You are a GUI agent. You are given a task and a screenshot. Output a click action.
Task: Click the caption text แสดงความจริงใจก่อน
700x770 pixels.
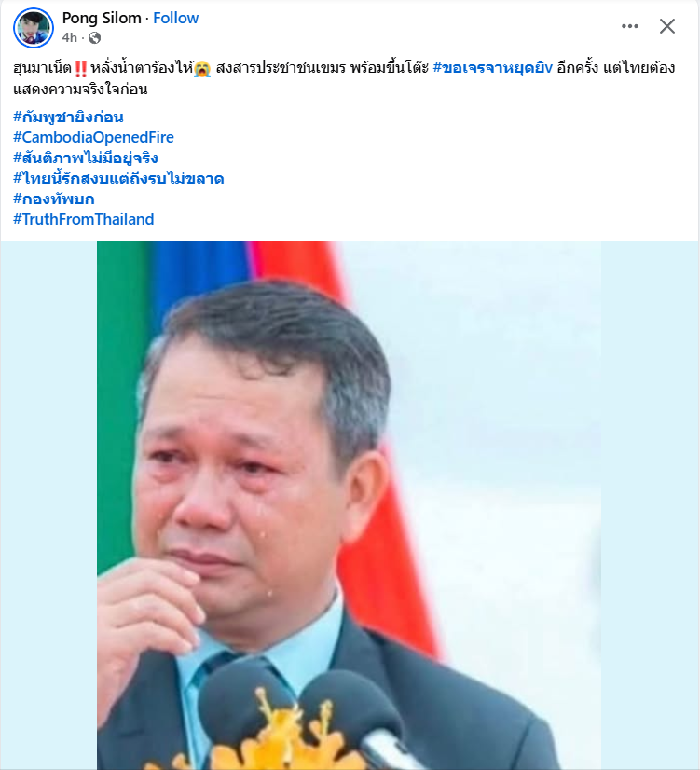click(80, 89)
